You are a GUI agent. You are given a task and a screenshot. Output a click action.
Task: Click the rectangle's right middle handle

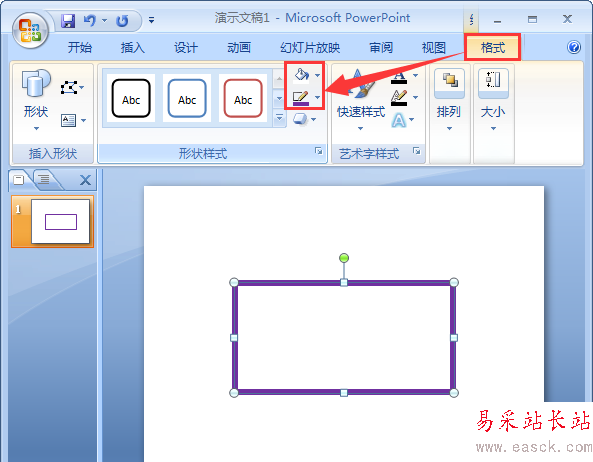(454, 338)
